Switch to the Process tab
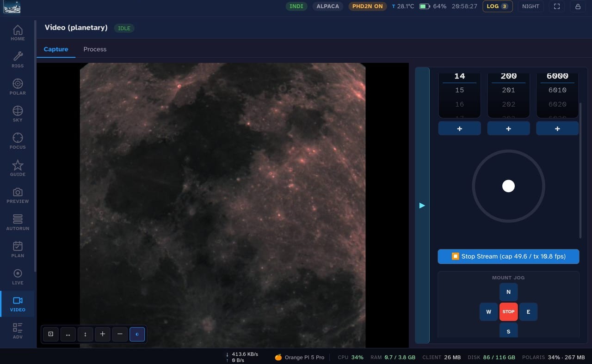This screenshot has height=364, width=592. (x=95, y=49)
